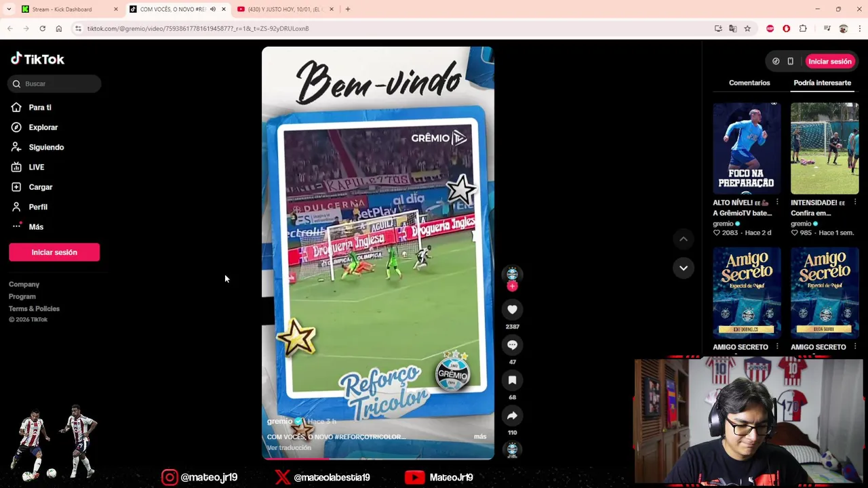Click Iniciar sesión in the top-right pill
Image resolution: width=868 pixels, height=488 pixels.
coord(829,61)
